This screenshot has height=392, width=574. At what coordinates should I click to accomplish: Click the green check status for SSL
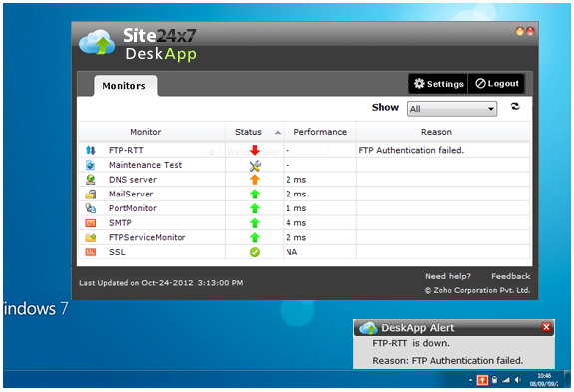point(255,252)
